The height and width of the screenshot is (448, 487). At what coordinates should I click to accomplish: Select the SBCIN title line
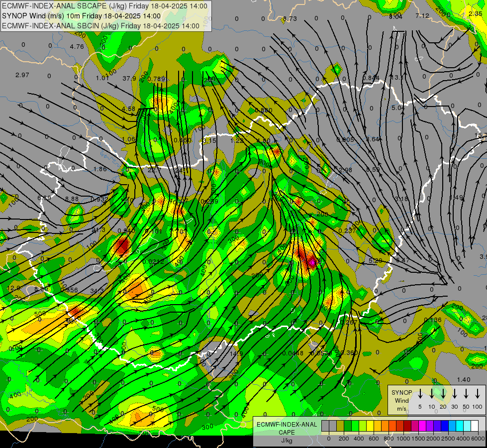click(x=100, y=26)
